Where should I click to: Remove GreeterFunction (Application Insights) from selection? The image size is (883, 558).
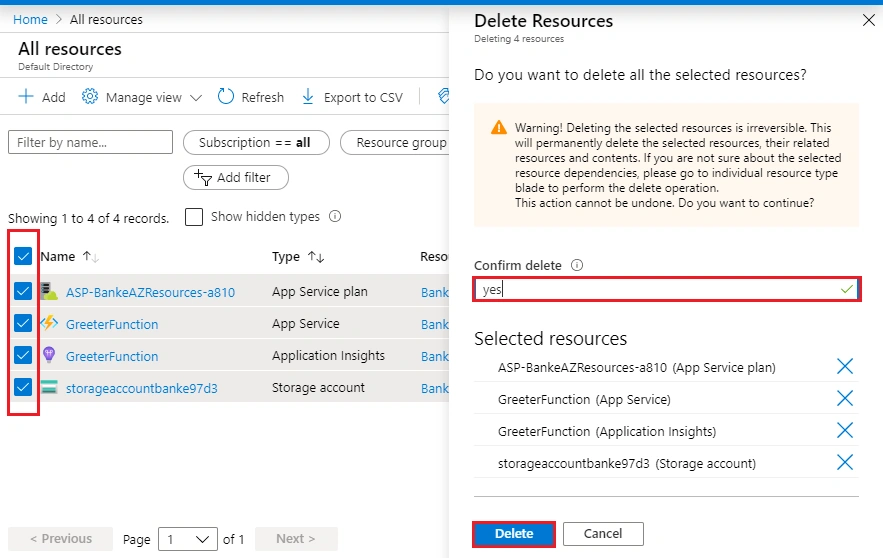pos(845,431)
